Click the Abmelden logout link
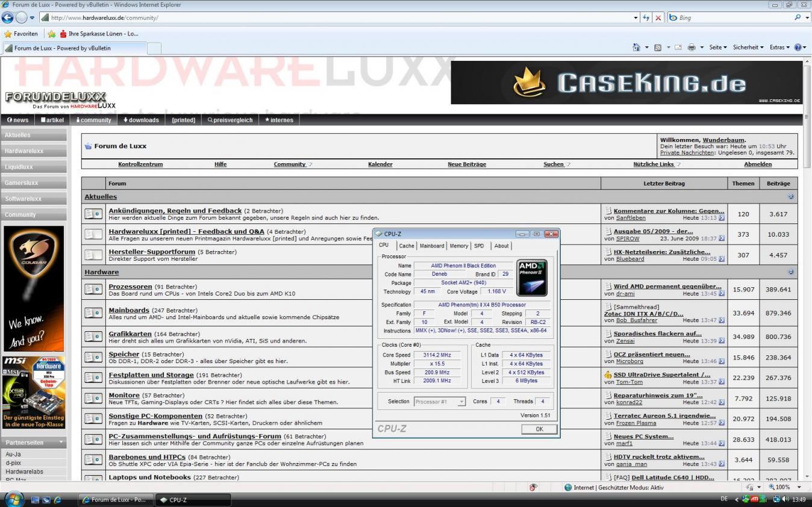Screen dimensions: 812x507 758,164
